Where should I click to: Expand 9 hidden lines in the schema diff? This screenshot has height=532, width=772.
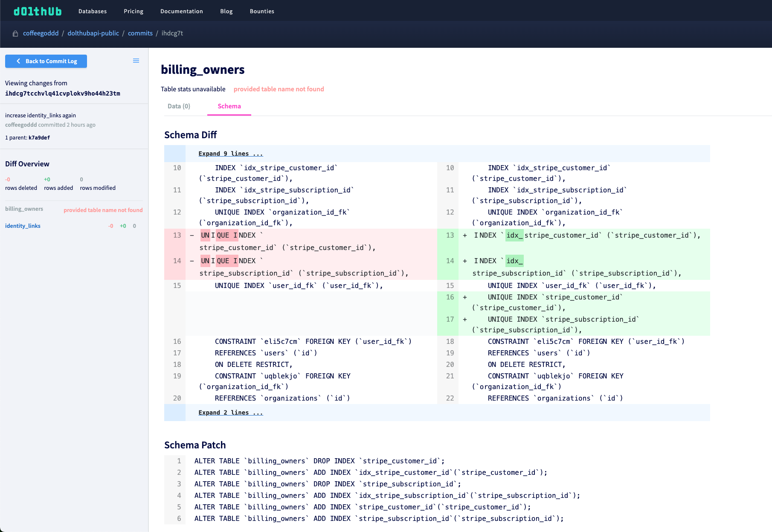pos(230,154)
